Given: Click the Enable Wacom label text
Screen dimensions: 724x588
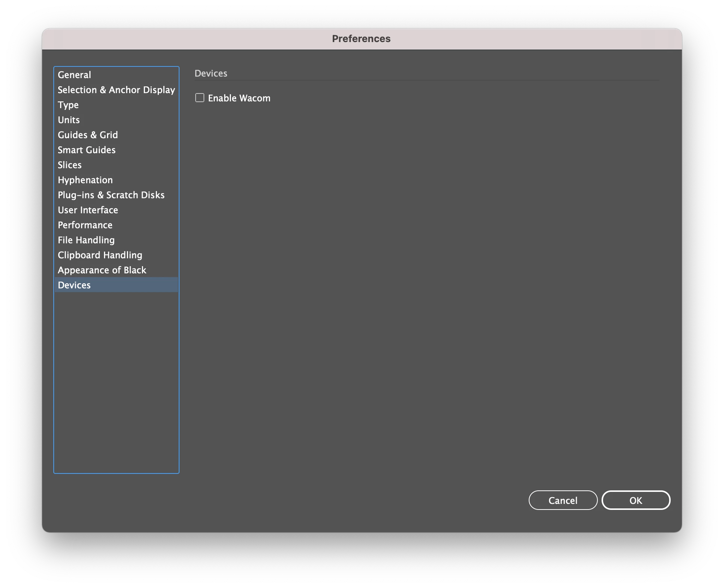Looking at the screenshot, I should click(x=239, y=98).
